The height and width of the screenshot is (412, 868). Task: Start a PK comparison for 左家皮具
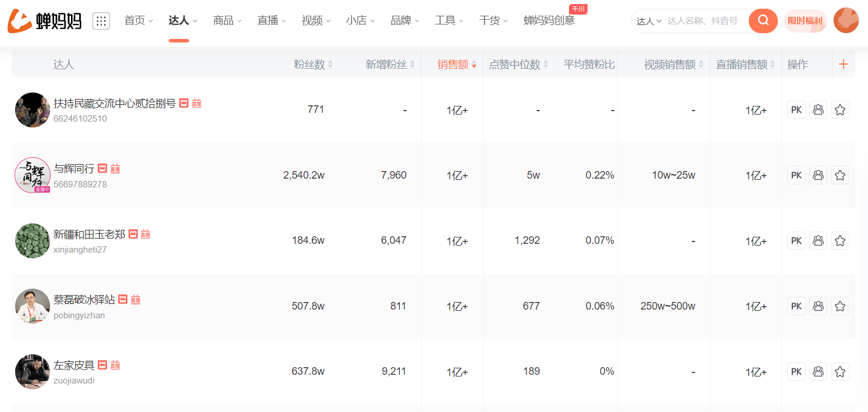coord(796,371)
